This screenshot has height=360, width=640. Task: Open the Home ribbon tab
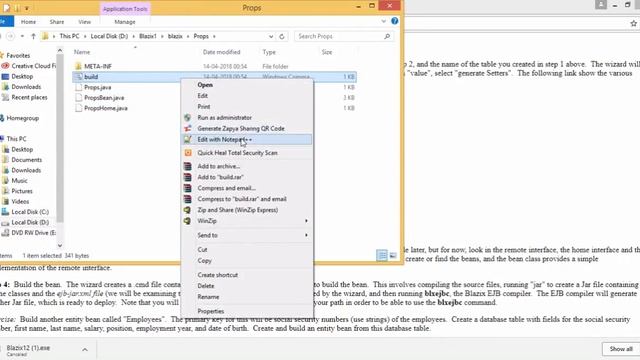click(28, 22)
